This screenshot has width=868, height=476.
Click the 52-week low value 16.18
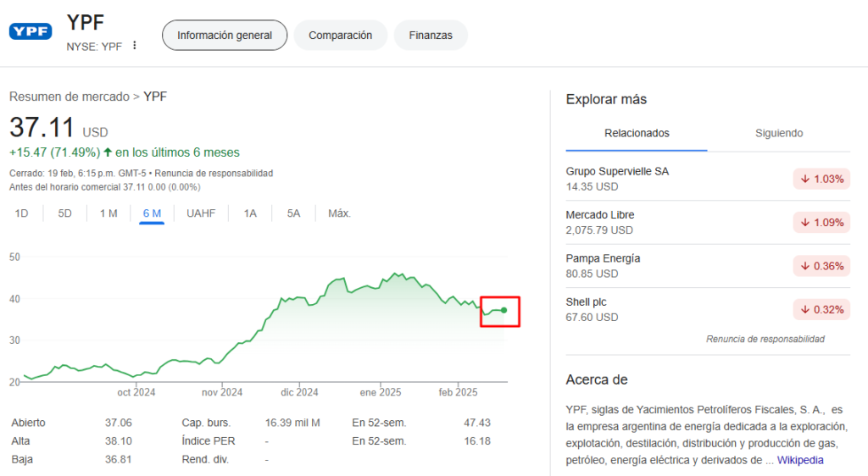477,441
